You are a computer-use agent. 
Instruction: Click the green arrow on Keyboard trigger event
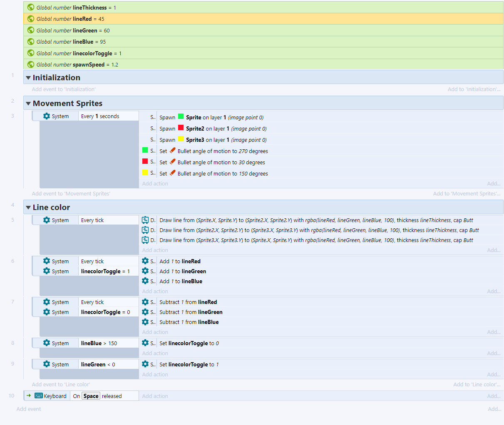pyautogui.click(x=29, y=396)
